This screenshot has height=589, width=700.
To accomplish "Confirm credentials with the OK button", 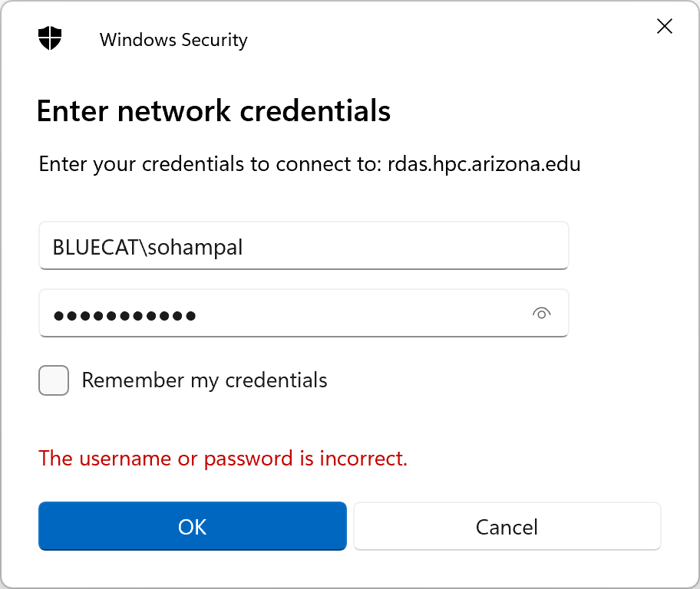I will tap(193, 526).
